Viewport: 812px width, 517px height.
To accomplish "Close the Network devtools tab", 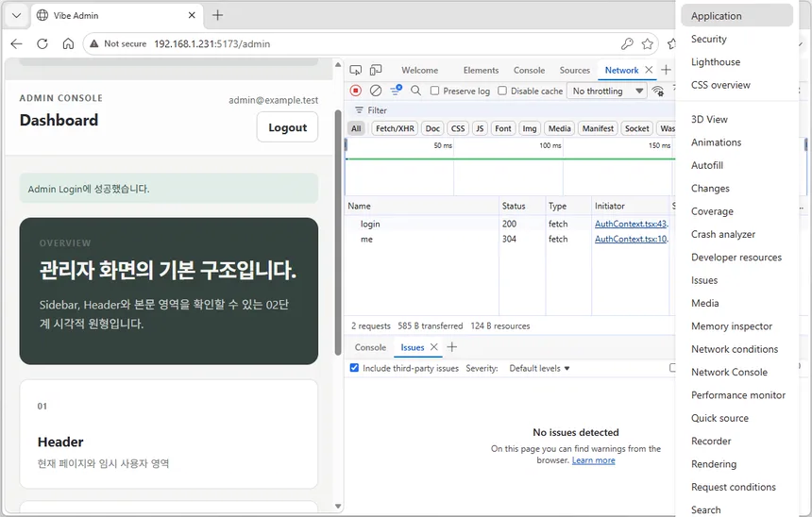I will click(649, 70).
